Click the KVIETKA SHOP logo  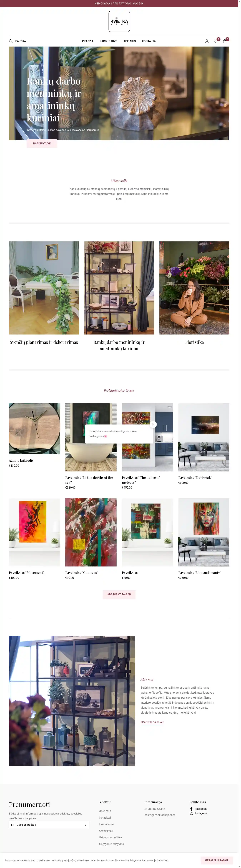[119, 22]
